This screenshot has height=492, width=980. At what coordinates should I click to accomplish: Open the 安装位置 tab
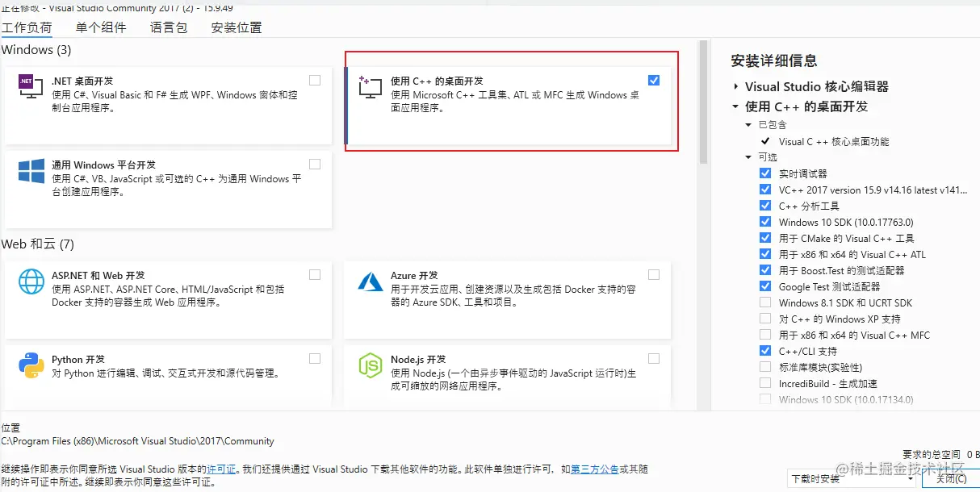[237, 27]
